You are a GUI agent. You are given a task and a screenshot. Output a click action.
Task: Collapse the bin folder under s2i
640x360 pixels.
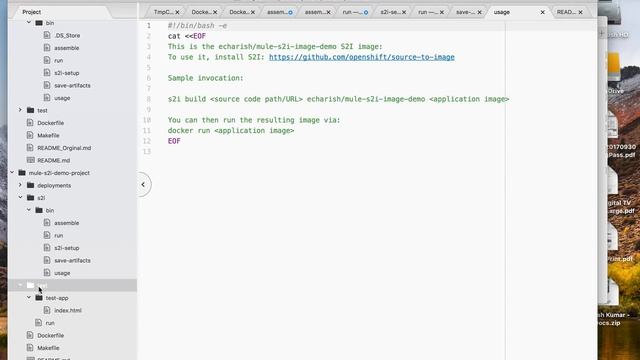coord(29,210)
